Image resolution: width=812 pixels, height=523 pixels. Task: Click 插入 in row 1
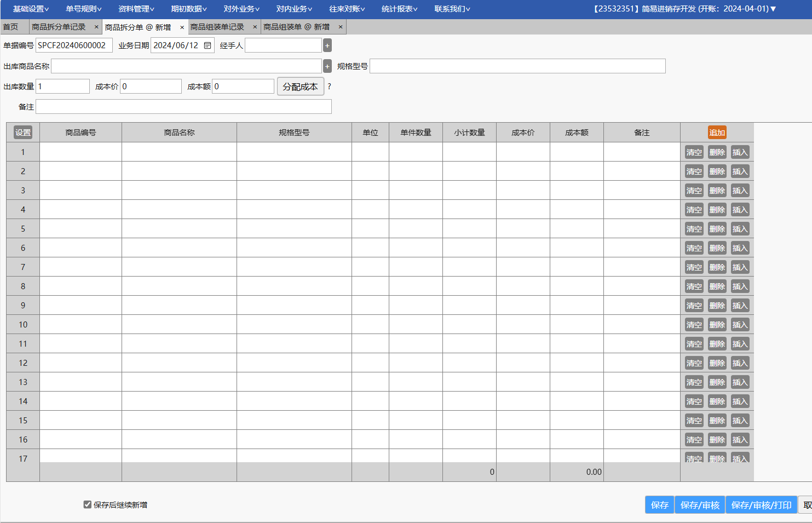pyautogui.click(x=740, y=152)
